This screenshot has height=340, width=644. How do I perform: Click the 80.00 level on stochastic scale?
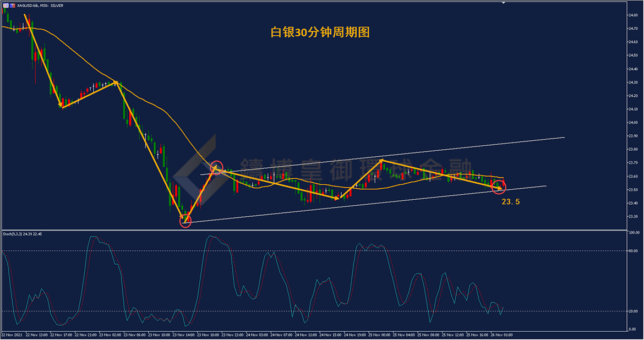633,251
